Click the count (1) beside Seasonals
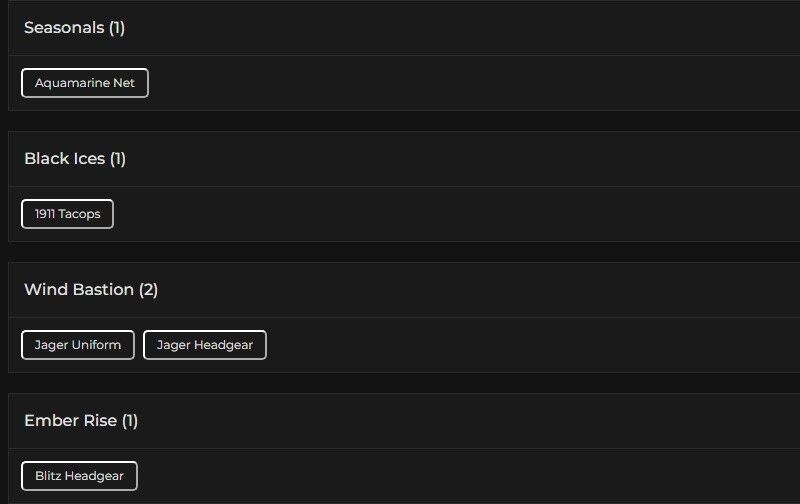This screenshot has height=504, width=800. [117, 28]
